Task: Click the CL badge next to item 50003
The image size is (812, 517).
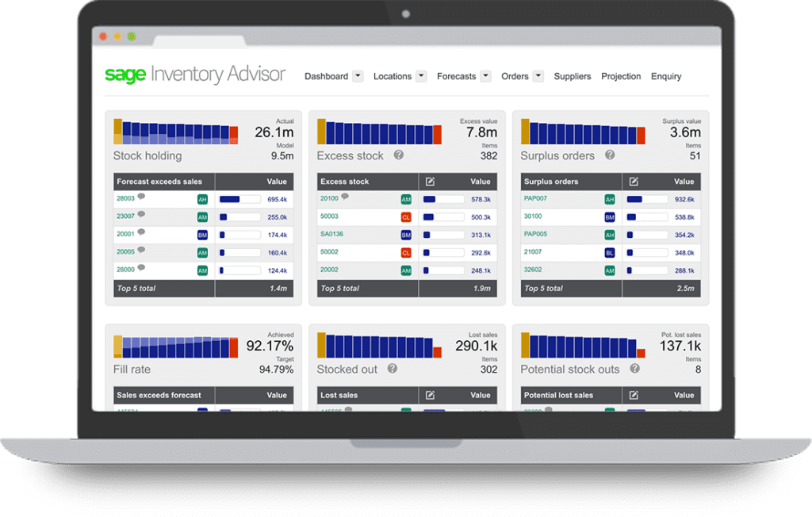Action: point(407,216)
